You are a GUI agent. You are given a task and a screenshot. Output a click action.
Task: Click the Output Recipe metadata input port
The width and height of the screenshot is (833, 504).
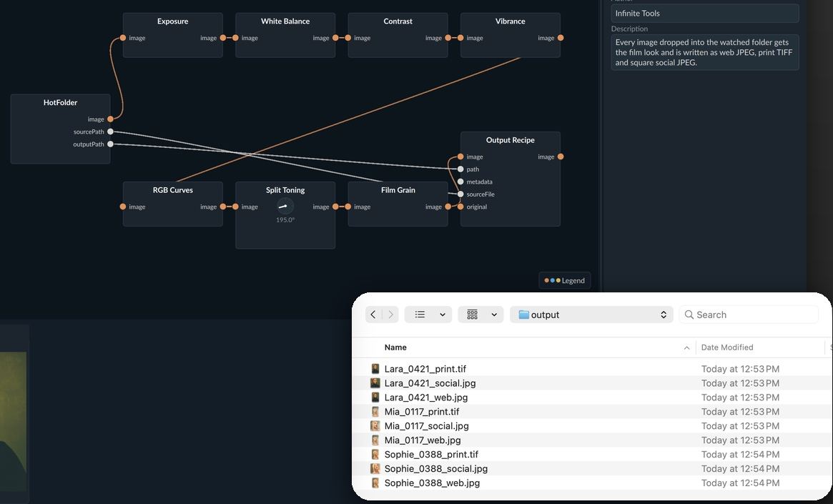point(460,182)
